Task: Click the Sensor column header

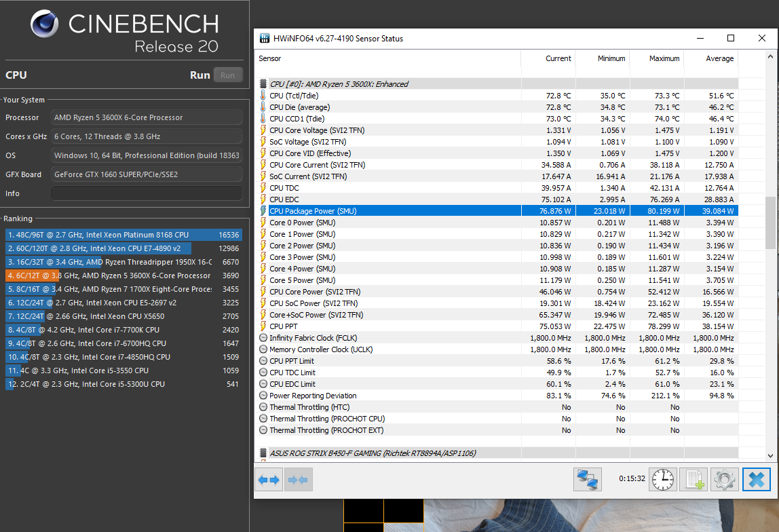Action: click(270, 58)
